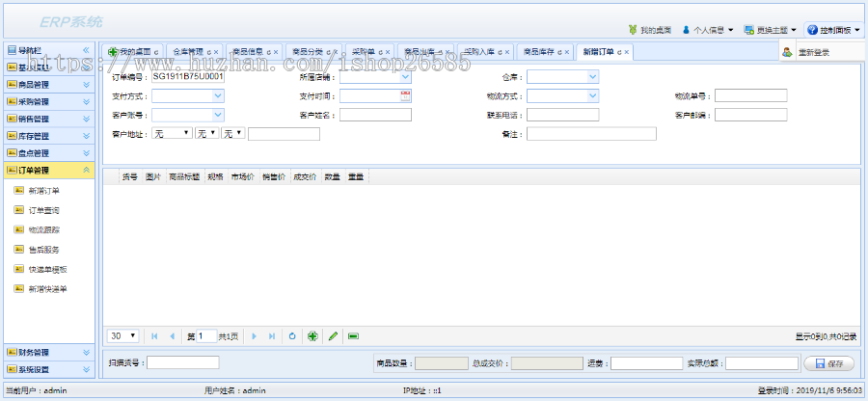Image resolution: width=868 pixels, height=401 pixels.
Task: Focus the 运费 input field
Action: (646, 363)
